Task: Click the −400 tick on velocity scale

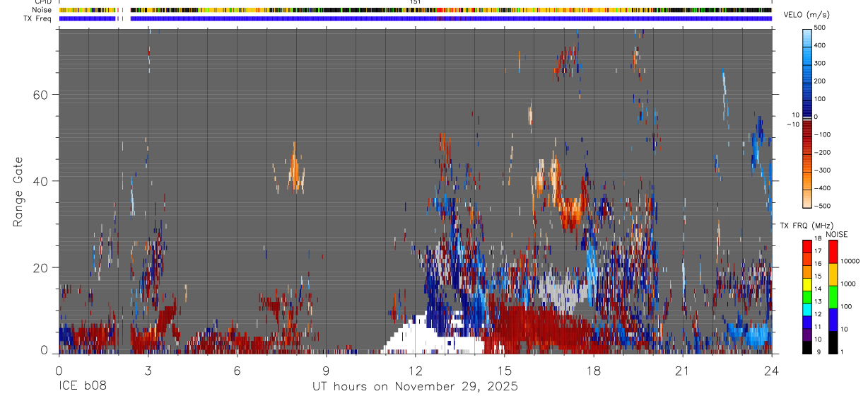Action: point(823,188)
